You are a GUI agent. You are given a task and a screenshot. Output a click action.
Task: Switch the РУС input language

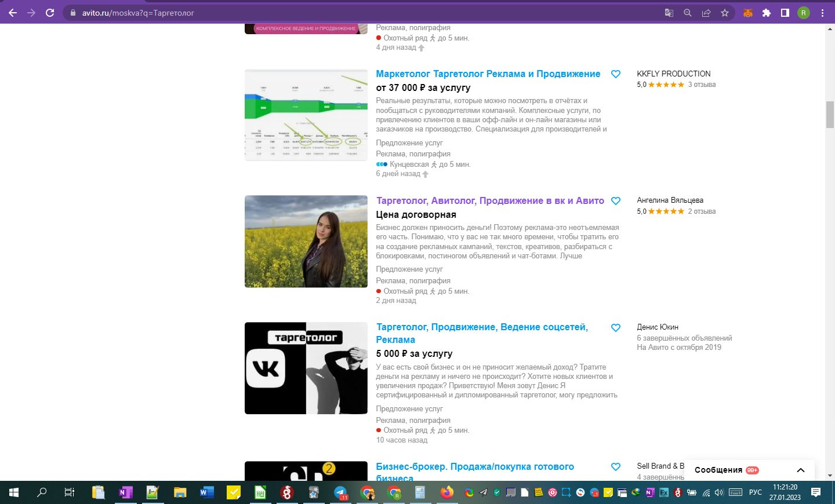756,492
